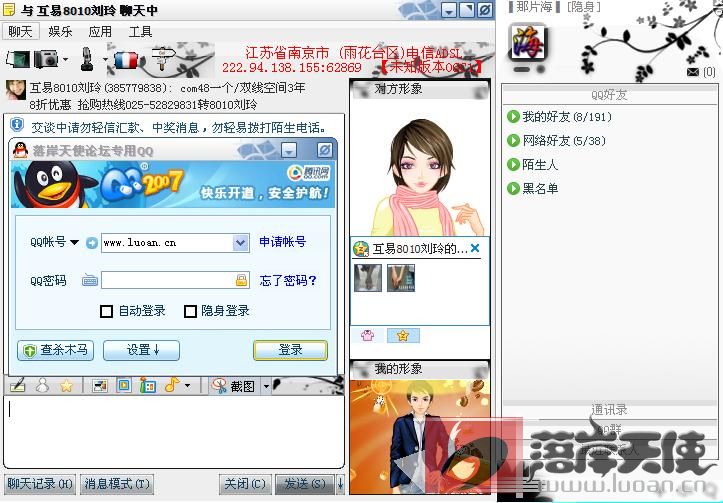Viewport: 723px width, 503px height.
Task: Click the 发送(S) send button
Action: pos(305,484)
